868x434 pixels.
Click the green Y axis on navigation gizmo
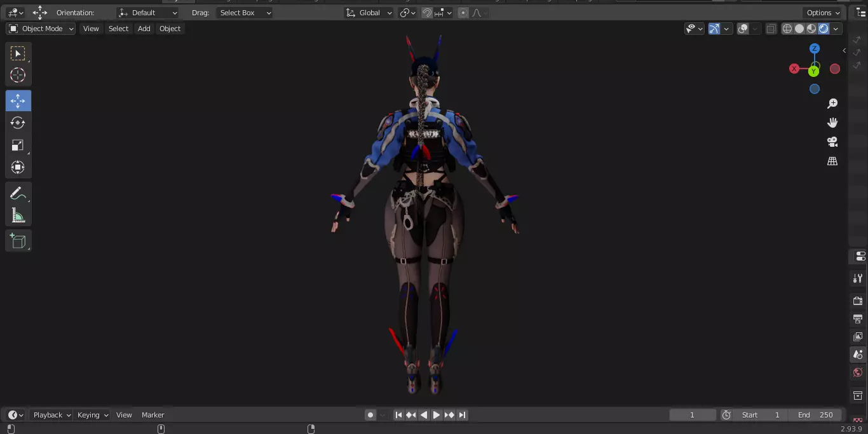point(813,71)
